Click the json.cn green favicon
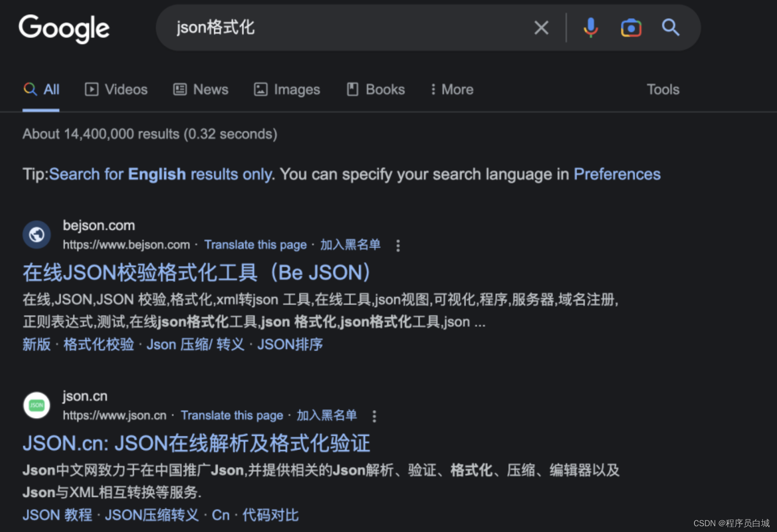Image resolution: width=777 pixels, height=532 pixels. coord(37,405)
